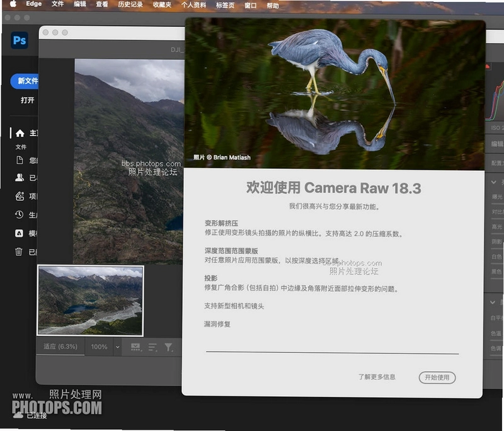Click the filmstrip rating icon in Camera Raw
The height and width of the screenshot is (431, 504).
[136, 347]
